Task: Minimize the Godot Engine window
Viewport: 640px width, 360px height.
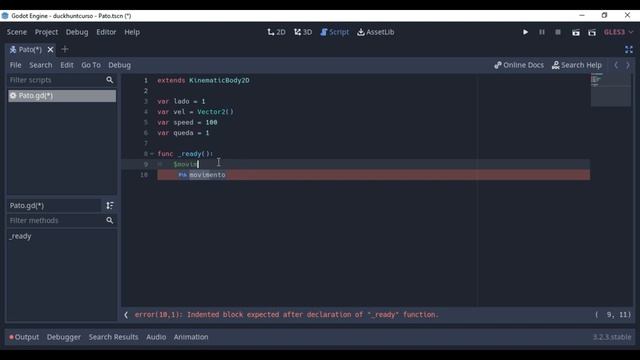Action: pyautogui.click(x=582, y=16)
